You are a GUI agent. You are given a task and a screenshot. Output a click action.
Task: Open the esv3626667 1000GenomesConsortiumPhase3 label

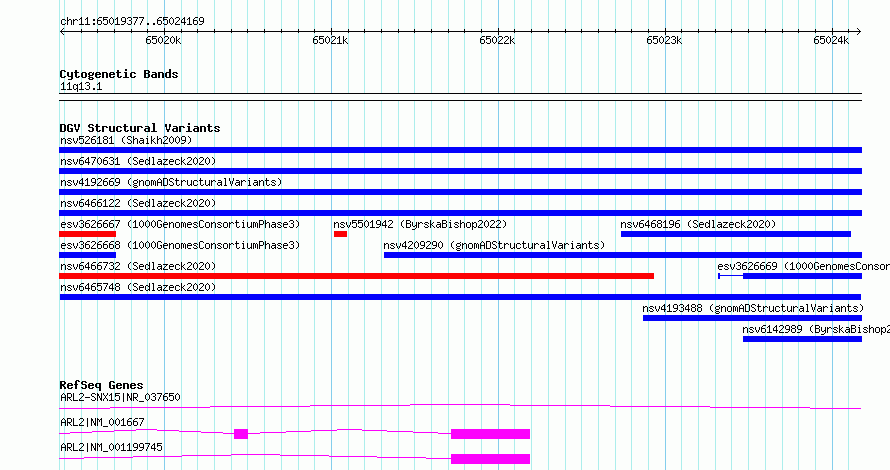[180, 224]
